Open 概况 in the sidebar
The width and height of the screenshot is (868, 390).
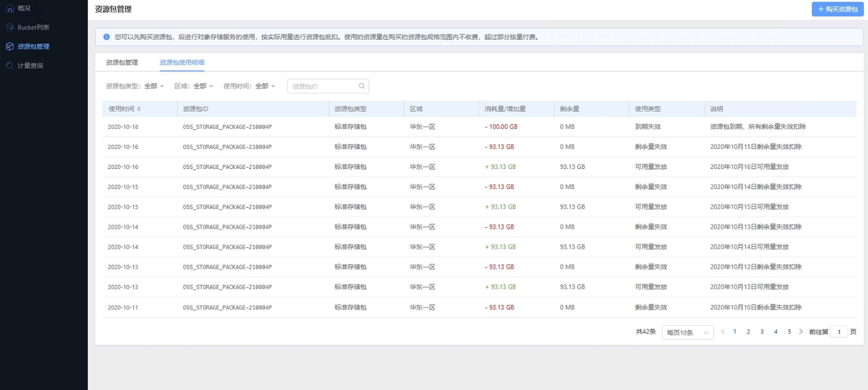click(x=24, y=8)
